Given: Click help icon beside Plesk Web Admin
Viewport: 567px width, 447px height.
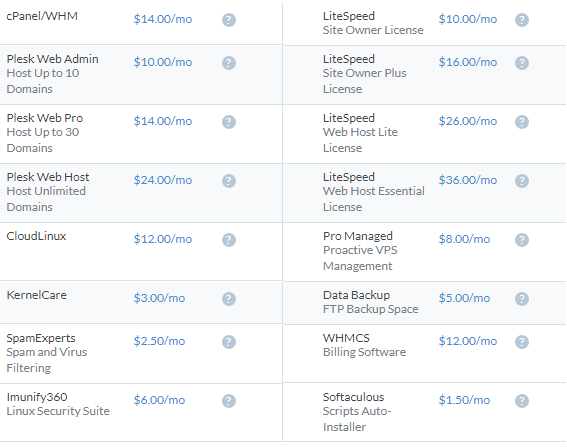Looking at the screenshot, I should click(x=229, y=63).
